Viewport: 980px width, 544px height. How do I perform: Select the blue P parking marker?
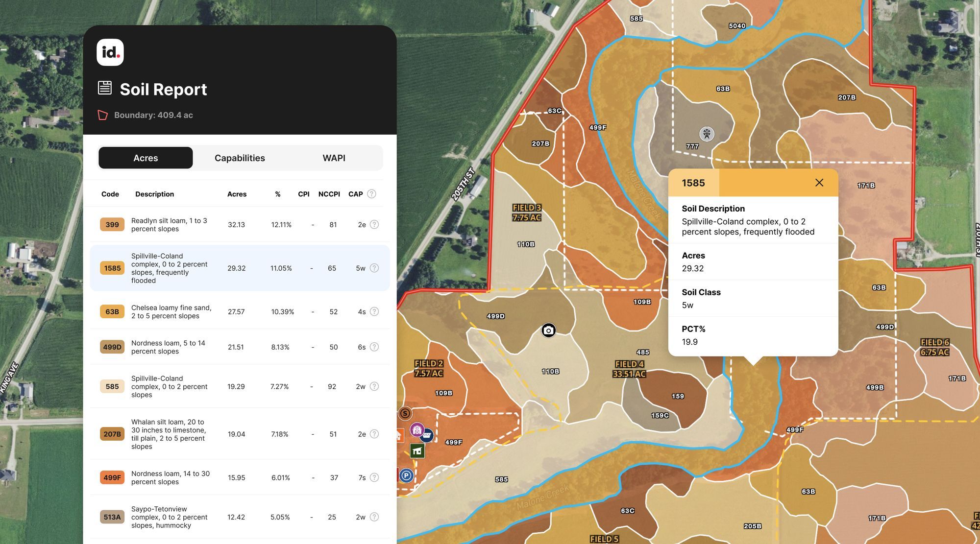pos(406,475)
